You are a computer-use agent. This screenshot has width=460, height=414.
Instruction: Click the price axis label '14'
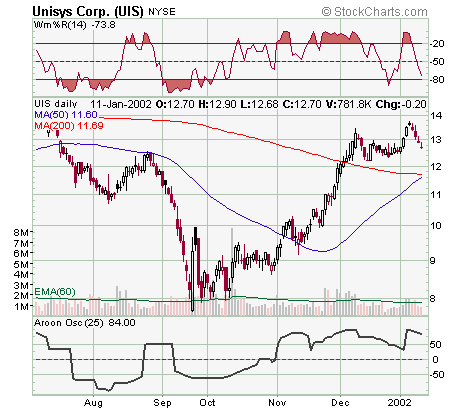coord(436,116)
